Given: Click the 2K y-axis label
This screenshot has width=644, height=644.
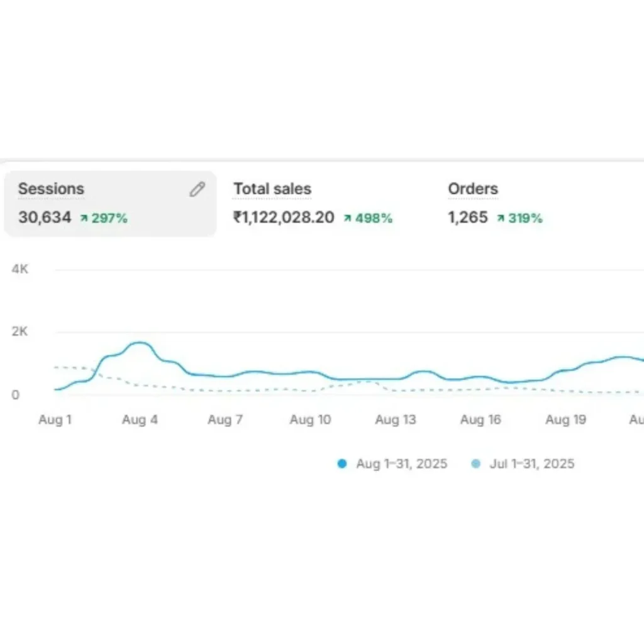Looking at the screenshot, I should 20,332.
